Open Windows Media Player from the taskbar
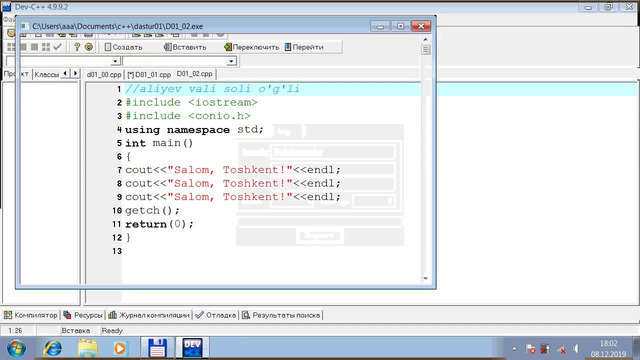Image resolution: width=640 pixels, height=360 pixels. 120,348
